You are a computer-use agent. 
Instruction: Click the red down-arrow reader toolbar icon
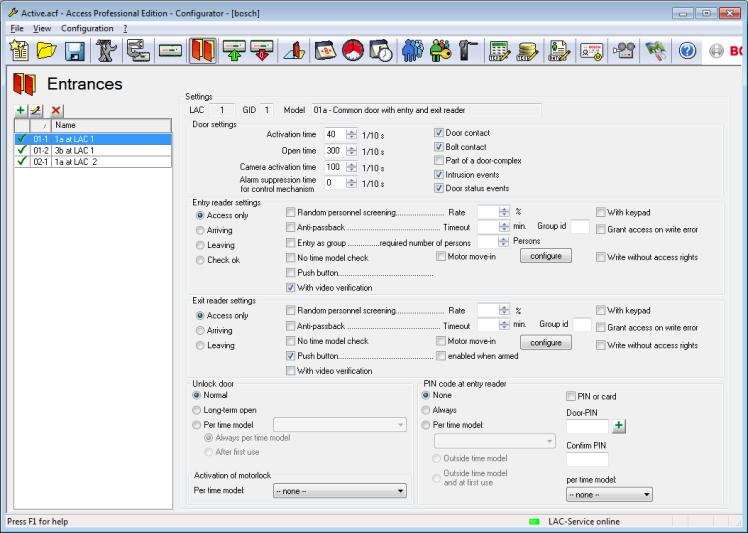coord(262,51)
